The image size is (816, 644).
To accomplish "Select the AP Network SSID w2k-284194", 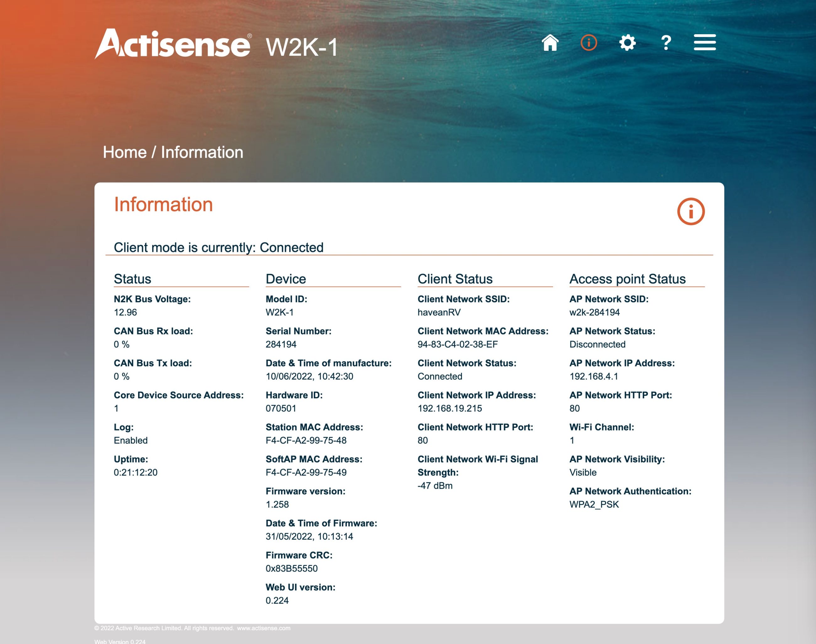I will pos(594,312).
